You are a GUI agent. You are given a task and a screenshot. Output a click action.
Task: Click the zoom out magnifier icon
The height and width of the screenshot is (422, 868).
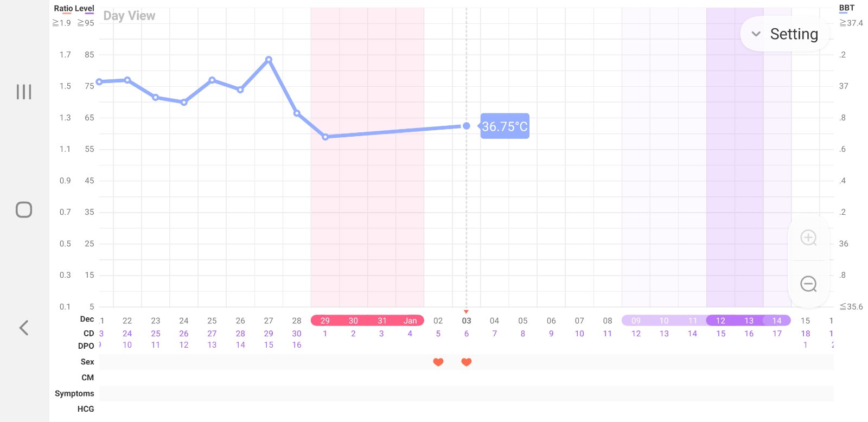coord(808,284)
